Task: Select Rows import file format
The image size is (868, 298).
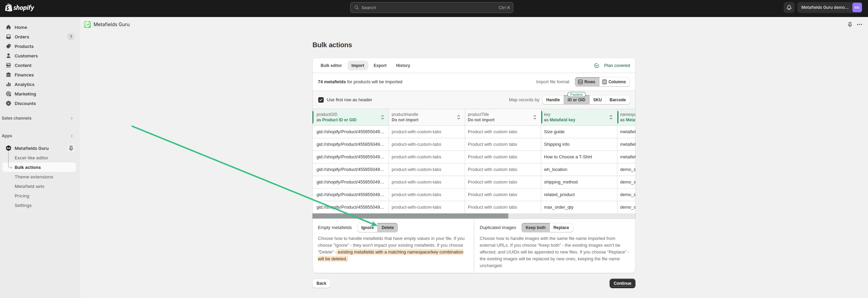Action: 587,82
